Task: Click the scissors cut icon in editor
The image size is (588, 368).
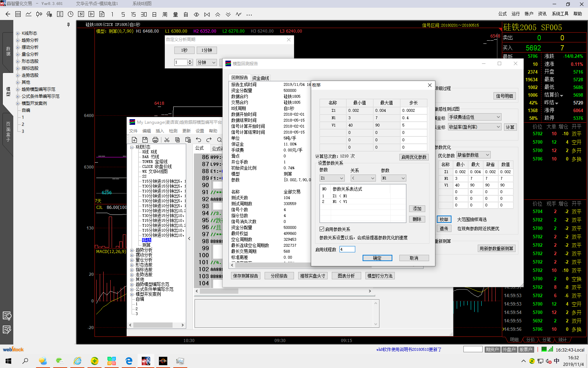Action: (x=167, y=140)
